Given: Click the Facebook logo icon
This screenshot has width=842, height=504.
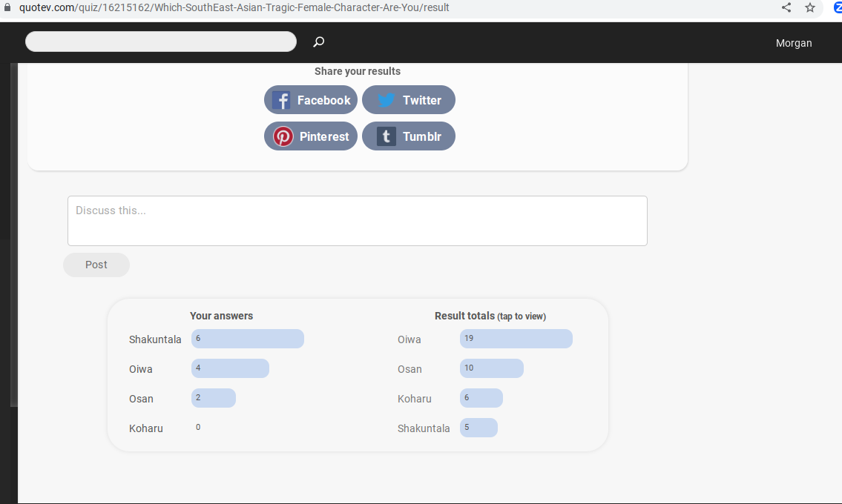Looking at the screenshot, I should [281, 100].
